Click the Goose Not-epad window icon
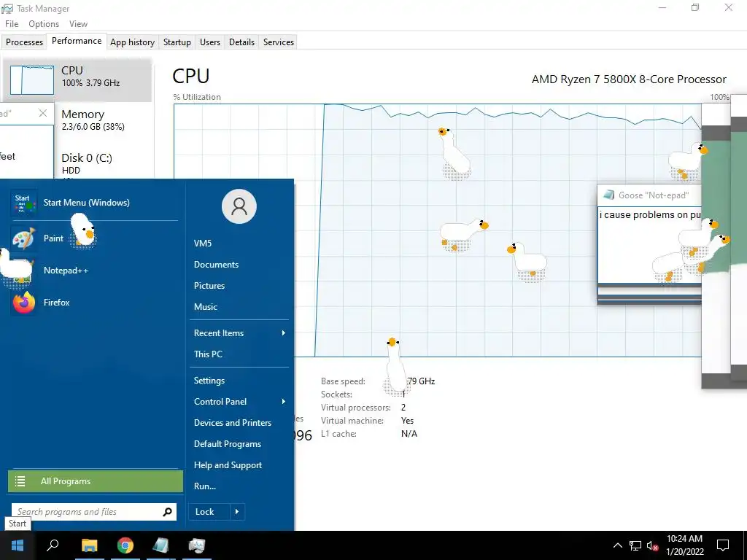This screenshot has height=560, width=747. click(x=609, y=195)
